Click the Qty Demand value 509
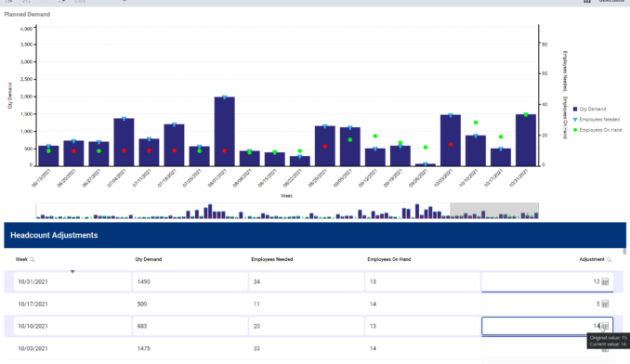Image resolution: width=630 pixels, height=364 pixels. click(142, 304)
